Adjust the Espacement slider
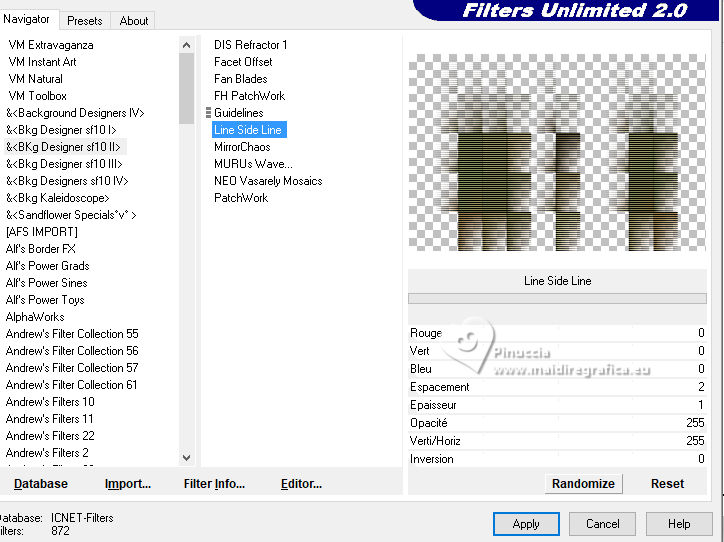Image resolution: width=724 pixels, height=542 pixels. tap(557, 387)
